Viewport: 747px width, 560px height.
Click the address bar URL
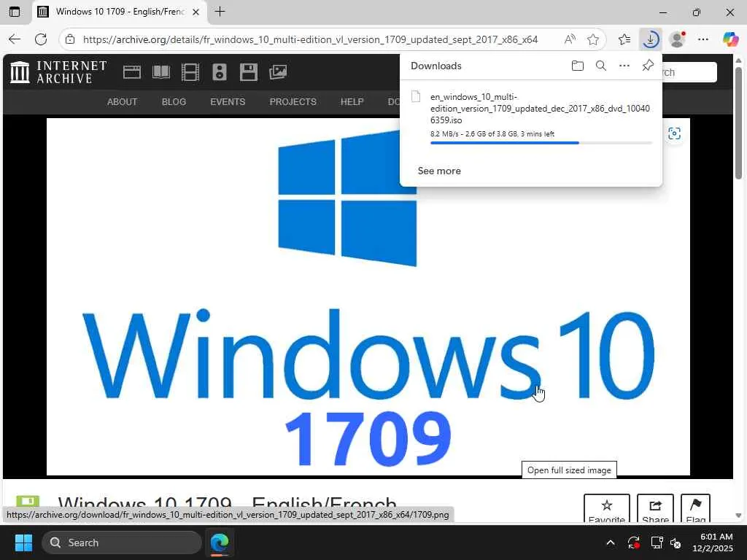(310, 39)
